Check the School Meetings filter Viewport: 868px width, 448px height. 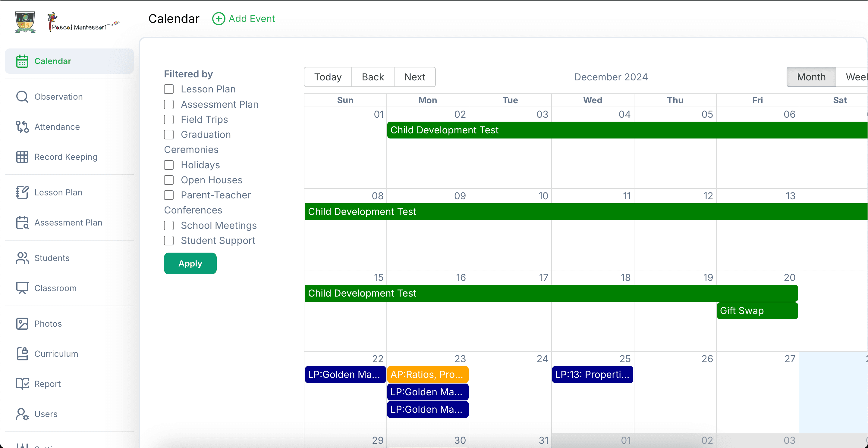(169, 226)
